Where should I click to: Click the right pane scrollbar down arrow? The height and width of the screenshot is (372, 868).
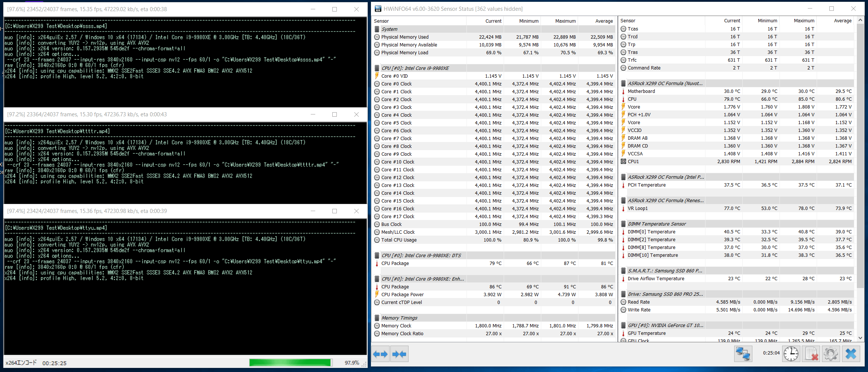[860, 338]
